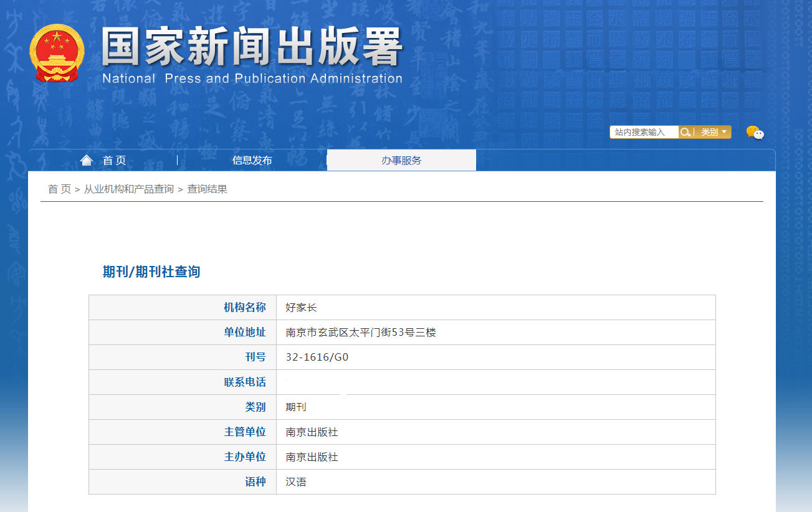Click the search magnifier icon
This screenshot has width=812, height=512.
[x=685, y=132]
